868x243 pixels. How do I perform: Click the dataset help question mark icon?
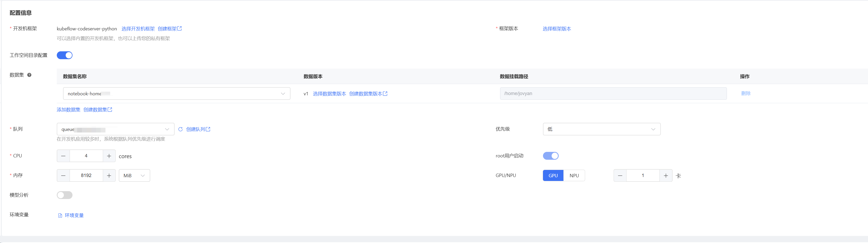(x=29, y=75)
